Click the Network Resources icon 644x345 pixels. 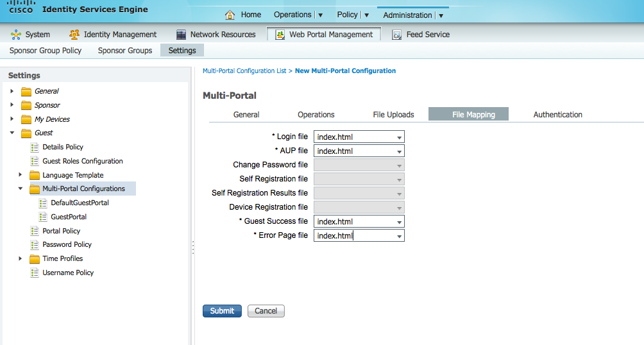[181, 35]
